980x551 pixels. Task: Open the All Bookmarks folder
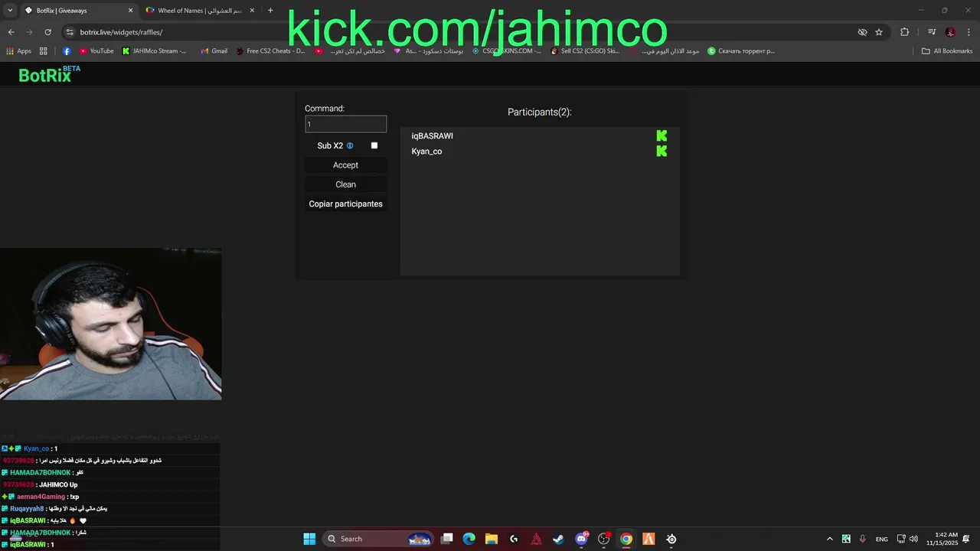(x=947, y=51)
